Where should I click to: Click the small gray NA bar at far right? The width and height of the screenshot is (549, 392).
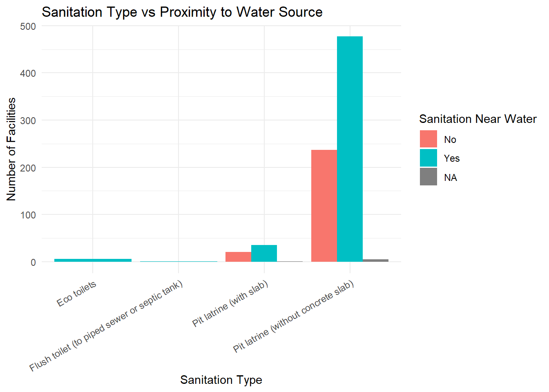(375, 260)
